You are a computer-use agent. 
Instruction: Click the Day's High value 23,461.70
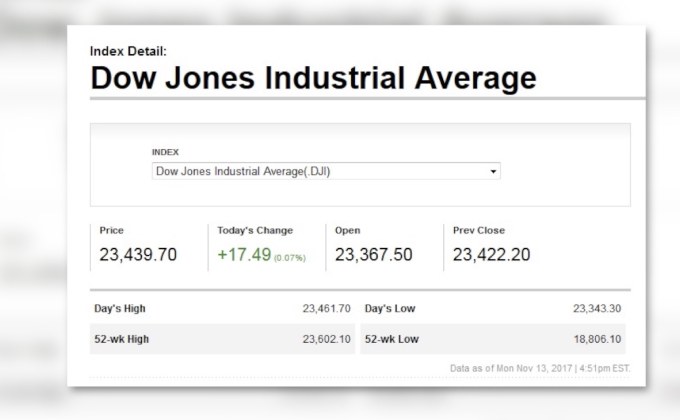(x=327, y=309)
